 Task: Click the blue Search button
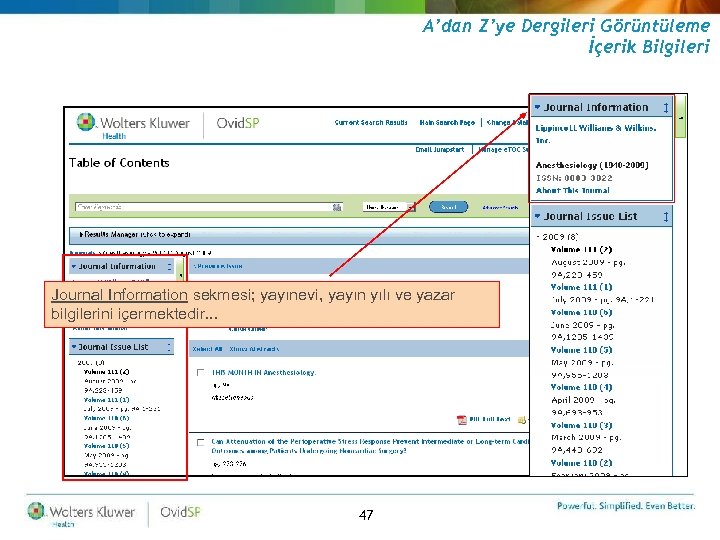click(x=448, y=207)
